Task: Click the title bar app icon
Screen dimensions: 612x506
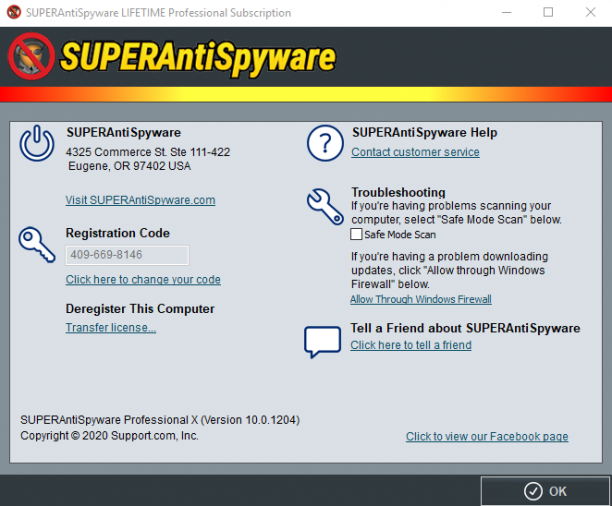Action: click(x=14, y=12)
